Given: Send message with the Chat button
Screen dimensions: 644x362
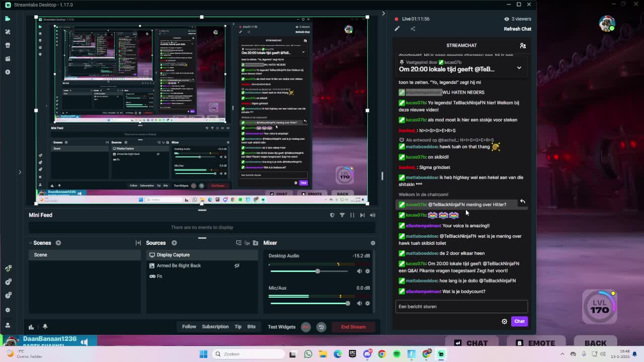Looking at the screenshot, I should [x=519, y=321].
